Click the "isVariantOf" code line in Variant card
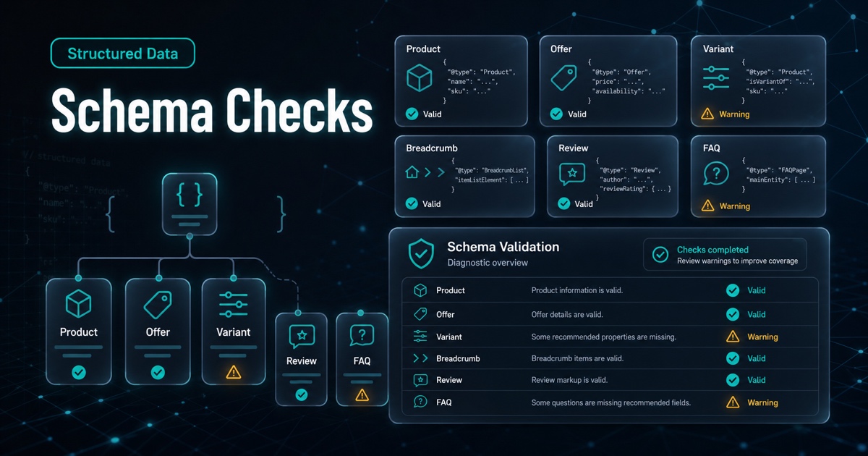The width and height of the screenshot is (868, 456). (780, 81)
